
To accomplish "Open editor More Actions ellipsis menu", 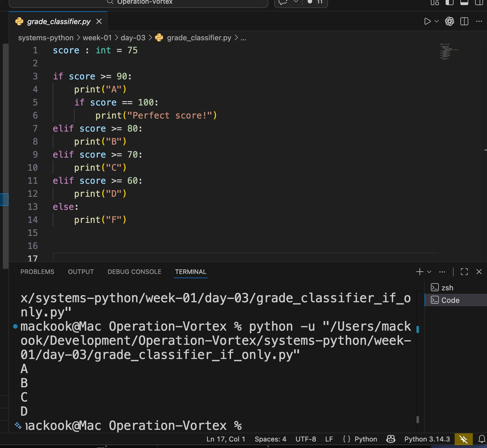I will 479,22.
